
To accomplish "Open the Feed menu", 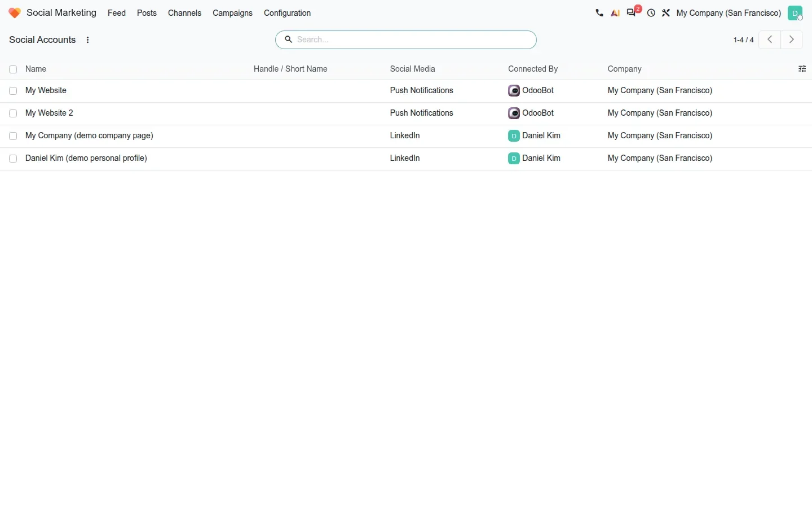I will click(117, 13).
